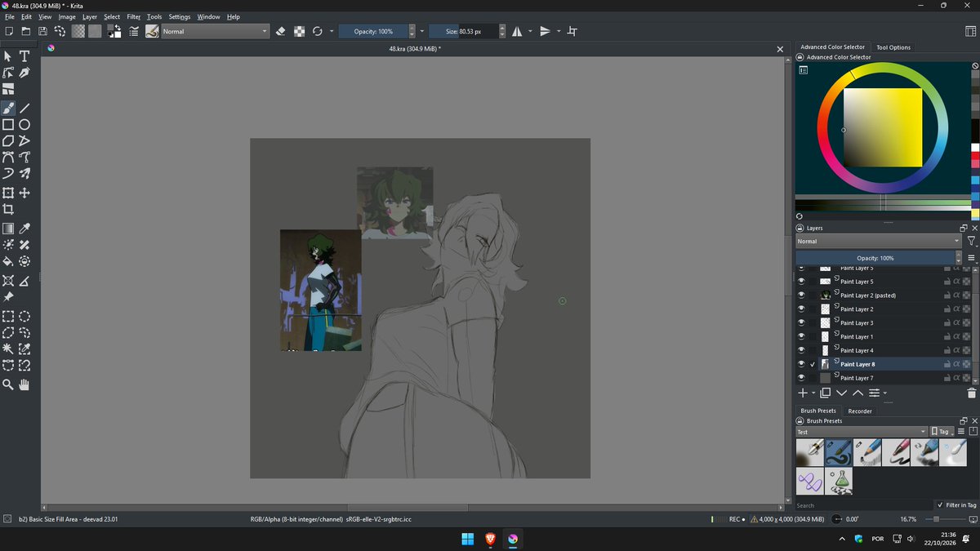Image resolution: width=980 pixels, height=551 pixels.
Task: Select the Assistant tool
Action: 8,281
